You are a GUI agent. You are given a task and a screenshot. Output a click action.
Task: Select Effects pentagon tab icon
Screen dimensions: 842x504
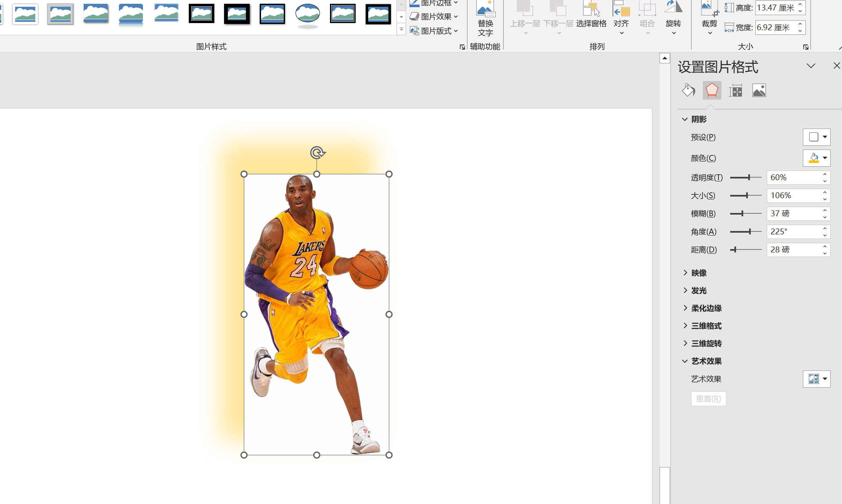(x=712, y=90)
